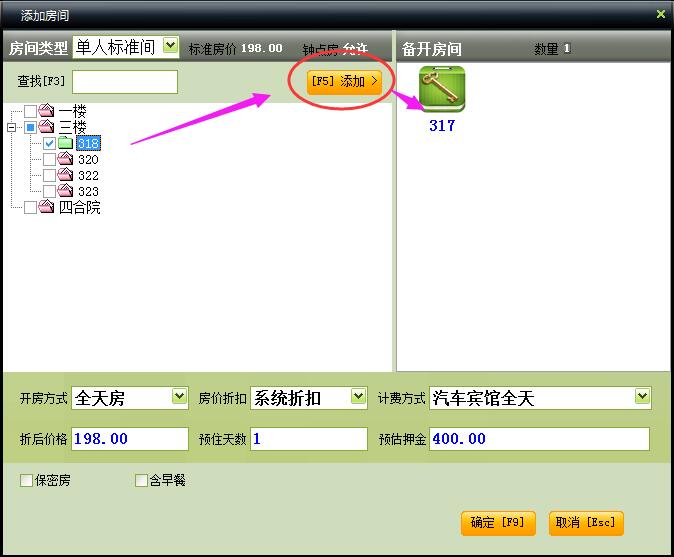Check the box for room 320
Screen dimensions: 674x557
pos(49,159)
